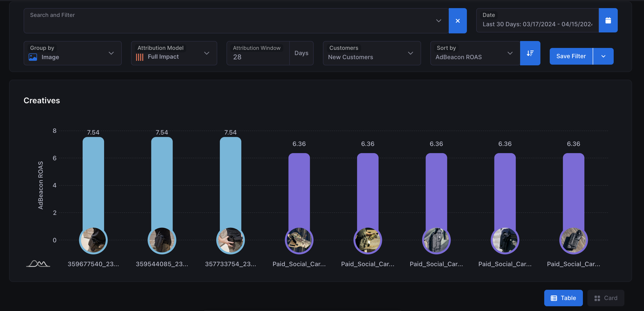
Task: Expand the Save Filter options arrow
Action: click(x=603, y=56)
